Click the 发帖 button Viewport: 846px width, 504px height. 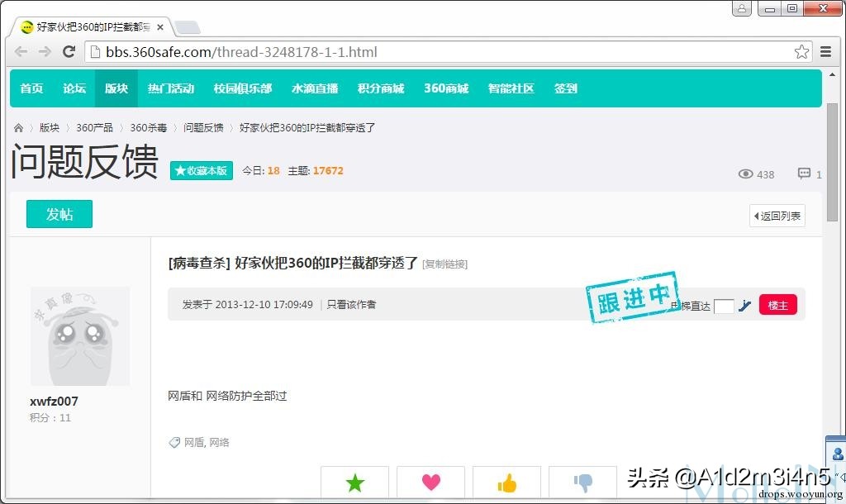tap(59, 214)
